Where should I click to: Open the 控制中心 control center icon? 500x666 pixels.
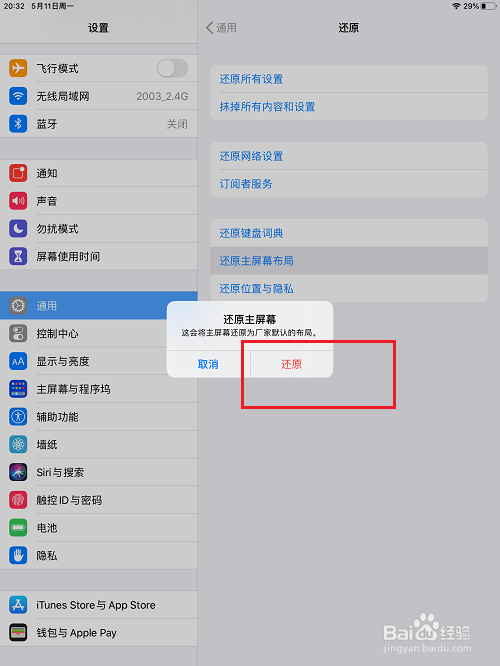click(18, 333)
